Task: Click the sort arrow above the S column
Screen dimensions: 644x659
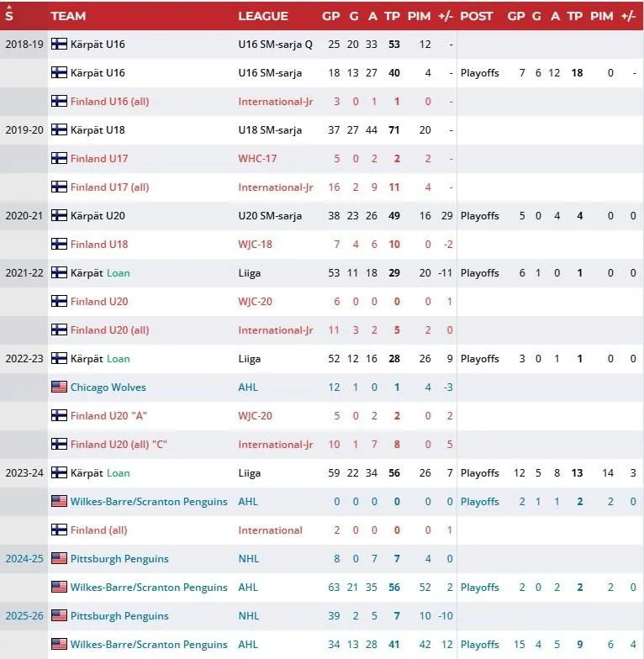Action: pyautogui.click(x=9, y=7)
